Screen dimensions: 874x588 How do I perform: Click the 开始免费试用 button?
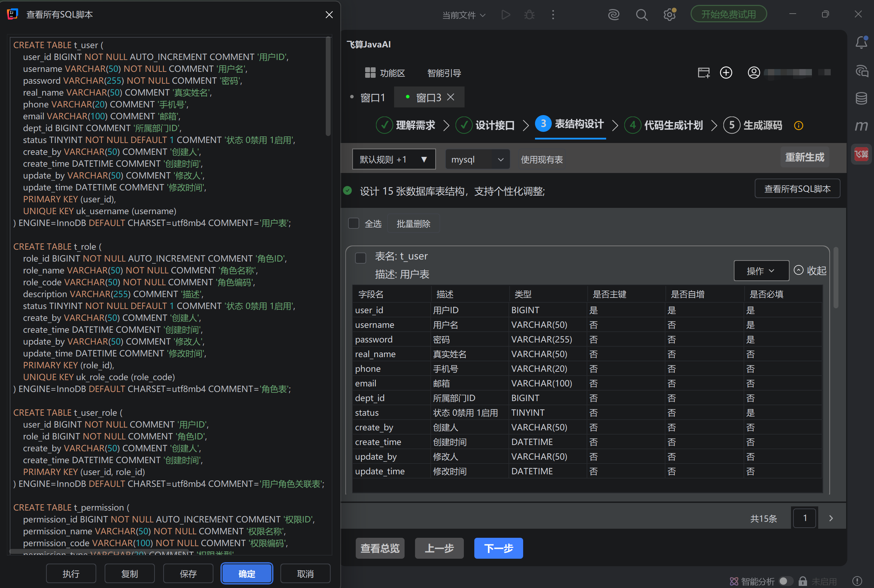[x=728, y=14]
